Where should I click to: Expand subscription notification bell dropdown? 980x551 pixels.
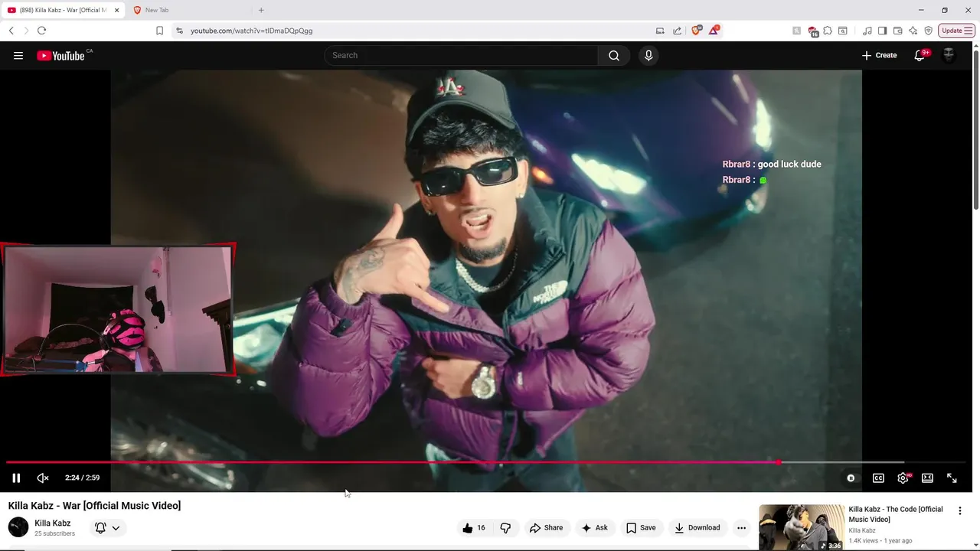pos(107,527)
